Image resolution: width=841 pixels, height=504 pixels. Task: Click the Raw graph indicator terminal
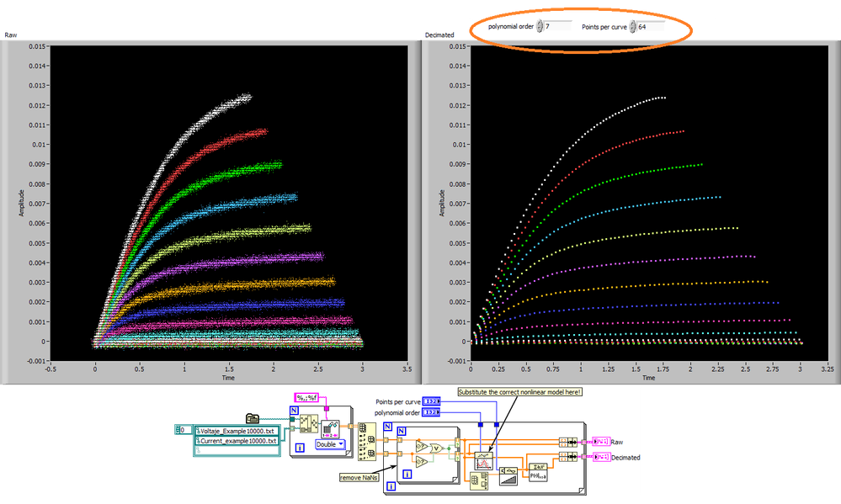(x=601, y=442)
